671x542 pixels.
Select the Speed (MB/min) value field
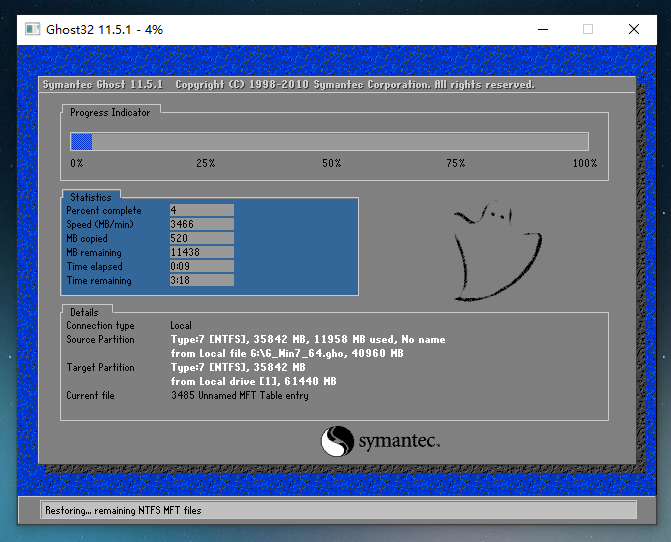202,225
